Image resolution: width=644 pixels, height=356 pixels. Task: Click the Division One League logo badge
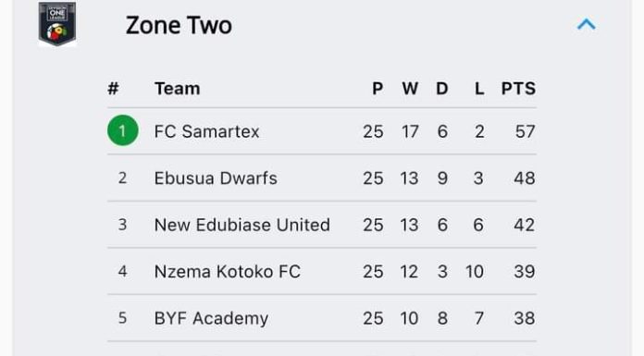57,24
